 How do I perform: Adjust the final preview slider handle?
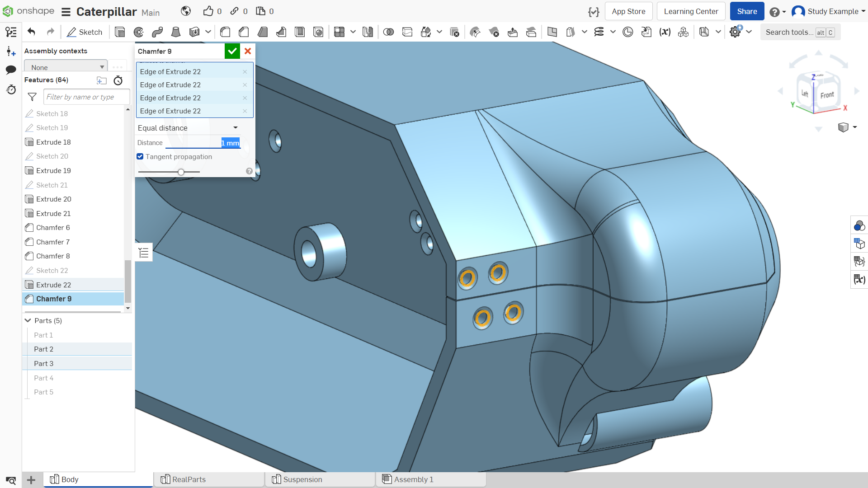coord(181,172)
